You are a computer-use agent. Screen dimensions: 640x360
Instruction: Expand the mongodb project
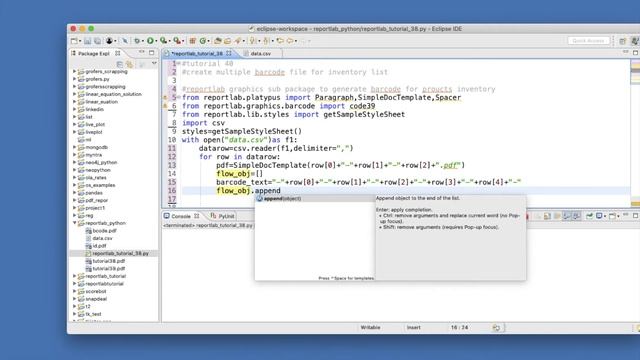point(75,147)
